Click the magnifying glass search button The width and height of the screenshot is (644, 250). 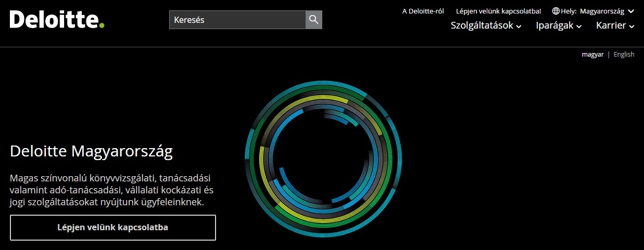[313, 20]
